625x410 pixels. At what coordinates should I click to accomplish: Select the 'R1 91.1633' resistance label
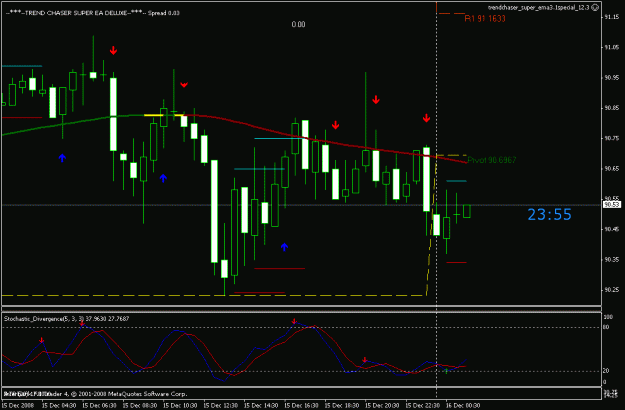click(x=485, y=19)
